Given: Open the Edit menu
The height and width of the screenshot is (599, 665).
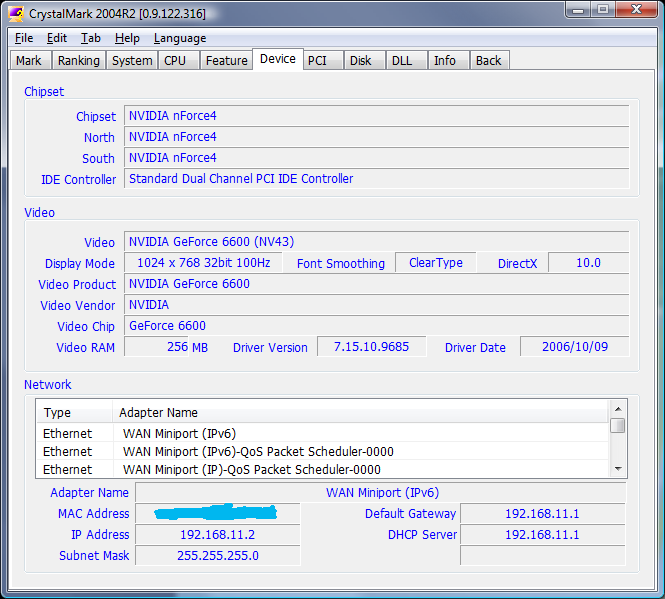Looking at the screenshot, I should pyautogui.click(x=57, y=38).
